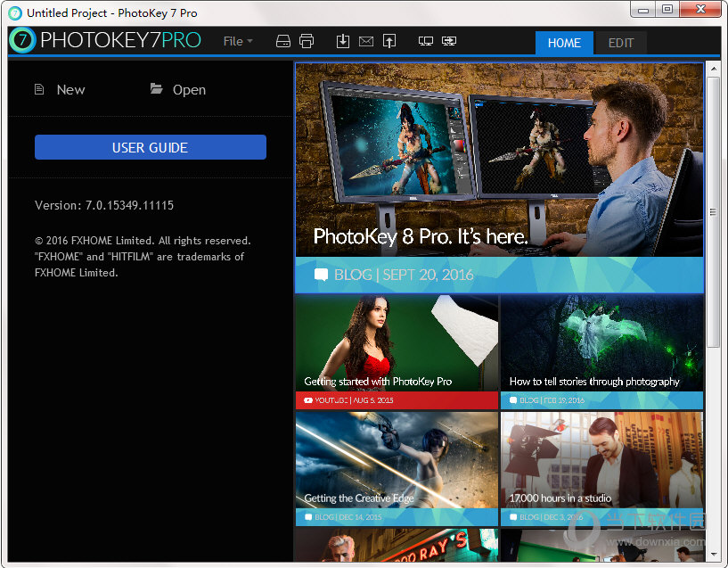
Task: Click the scrollbar up arrow
Action: [x=714, y=69]
